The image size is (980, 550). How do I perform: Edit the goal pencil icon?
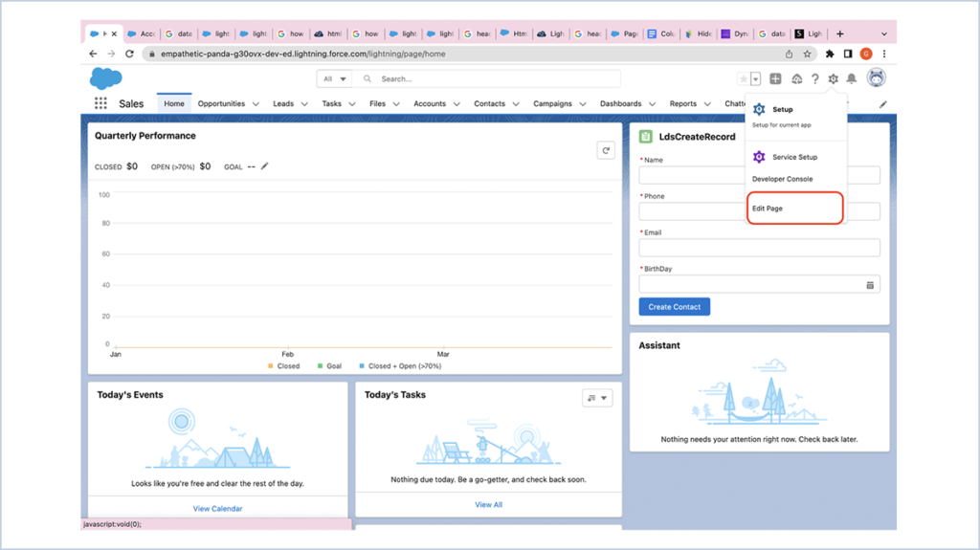[264, 166]
